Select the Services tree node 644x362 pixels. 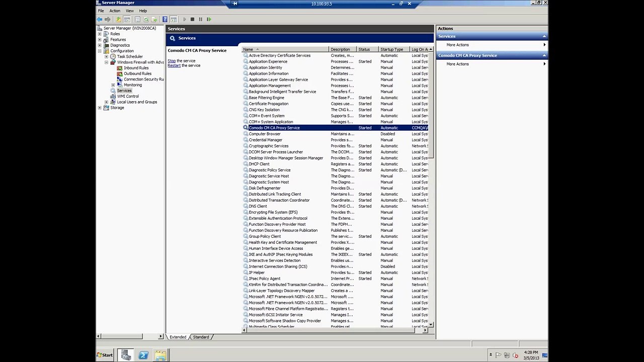pos(124,90)
